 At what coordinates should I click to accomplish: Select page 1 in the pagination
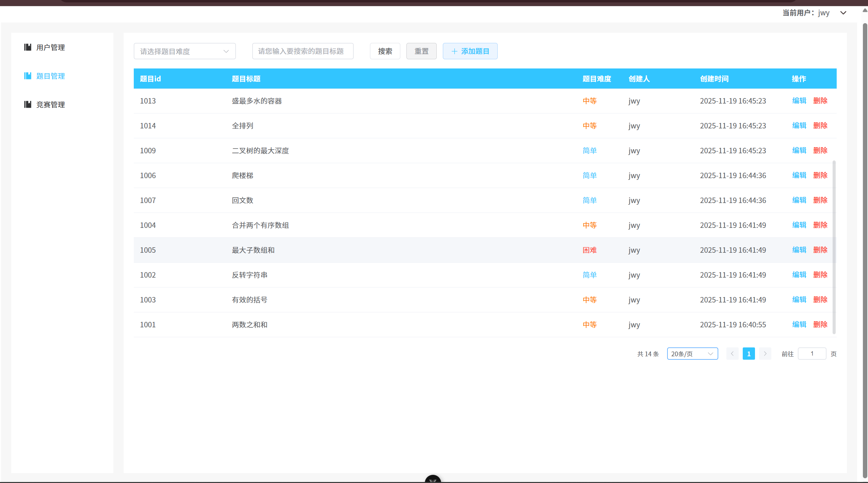(749, 354)
